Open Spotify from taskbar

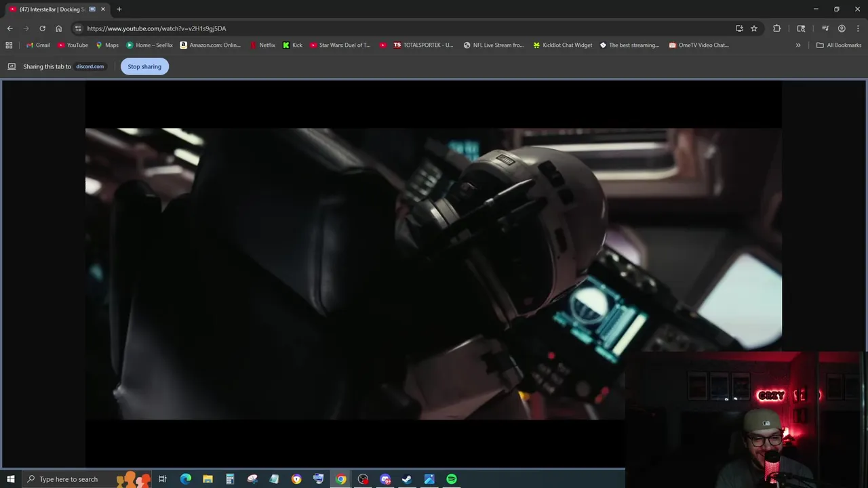point(452,479)
